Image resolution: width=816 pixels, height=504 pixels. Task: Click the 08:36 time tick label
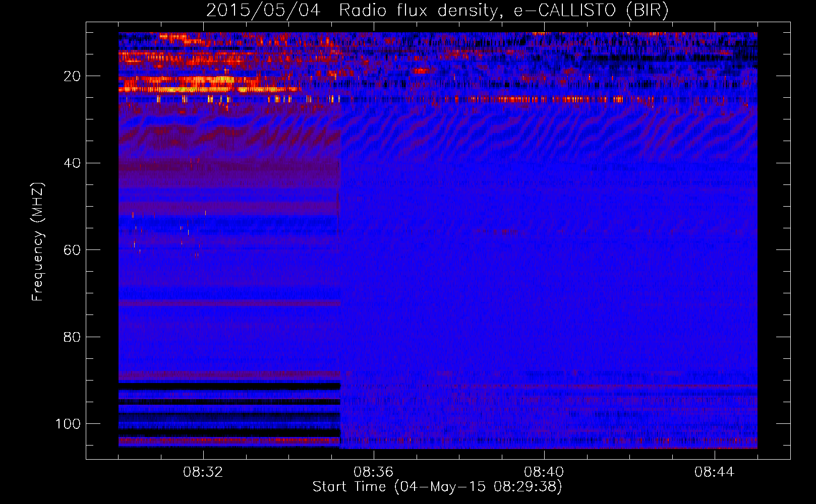[373, 472]
